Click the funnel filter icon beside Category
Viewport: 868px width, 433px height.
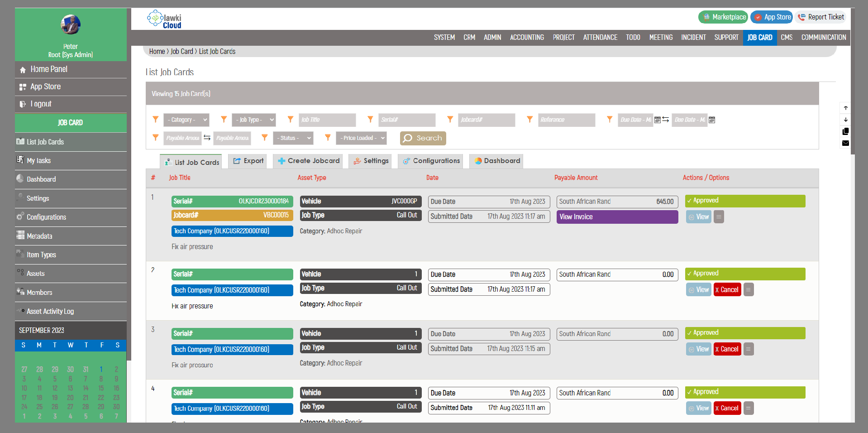point(155,119)
